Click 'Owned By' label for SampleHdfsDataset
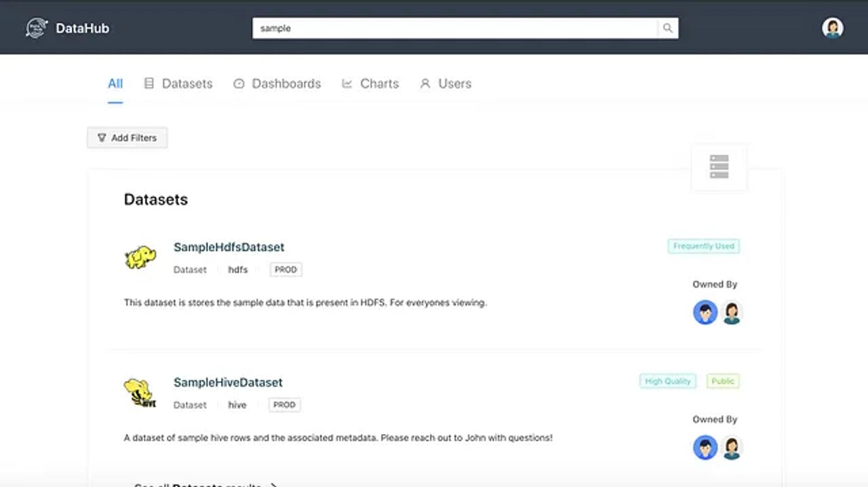 pos(715,284)
